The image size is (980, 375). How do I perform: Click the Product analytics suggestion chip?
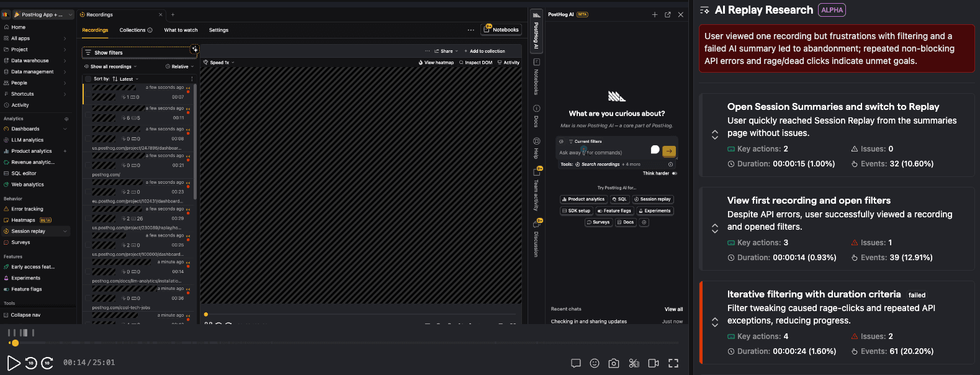coord(583,199)
